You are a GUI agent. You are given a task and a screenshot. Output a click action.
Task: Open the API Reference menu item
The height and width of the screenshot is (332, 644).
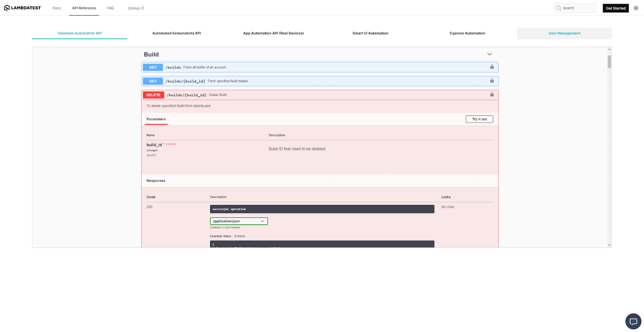tap(84, 8)
